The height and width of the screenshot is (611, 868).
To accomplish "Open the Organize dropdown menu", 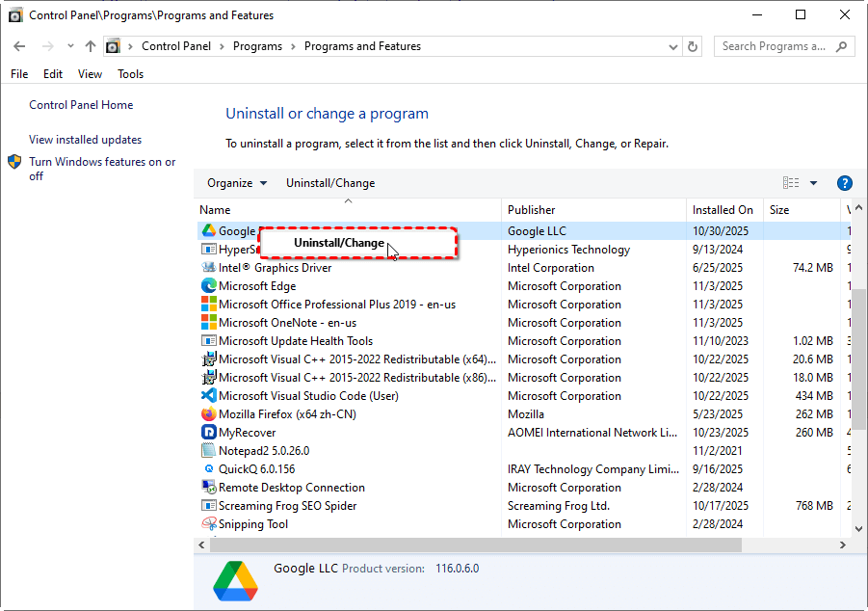I will [237, 183].
